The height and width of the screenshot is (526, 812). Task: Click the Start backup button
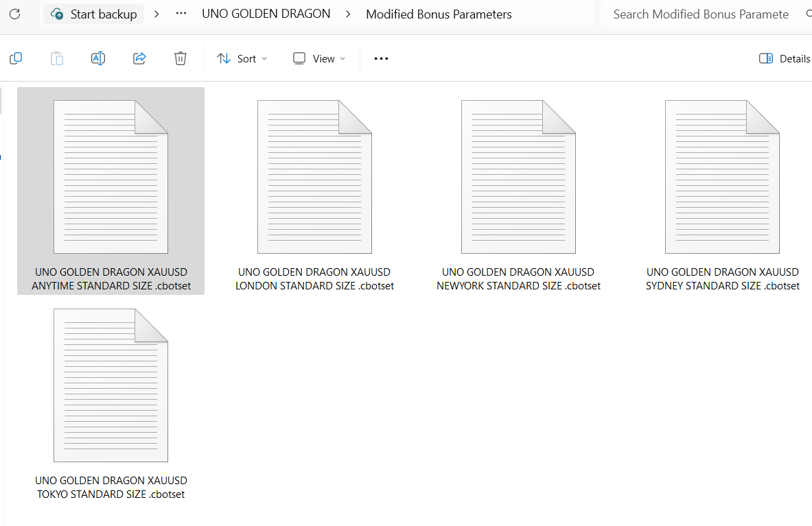click(94, 14)
